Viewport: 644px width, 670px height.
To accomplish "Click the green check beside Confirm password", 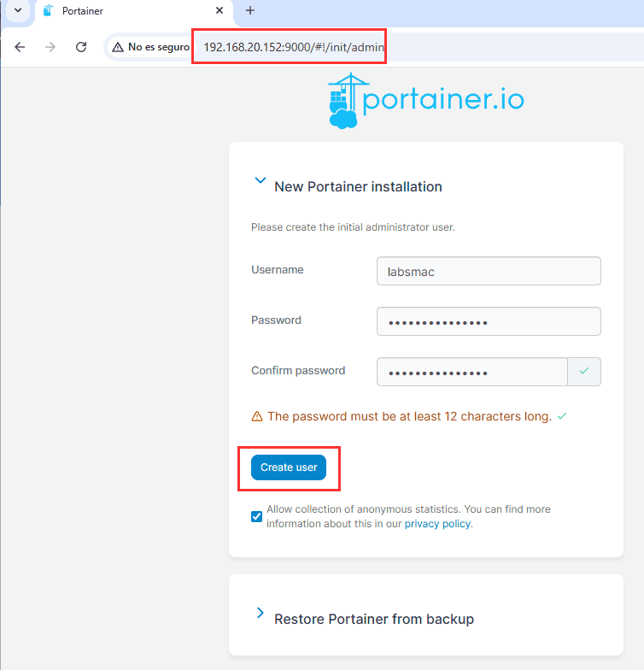I will point(584,372).
